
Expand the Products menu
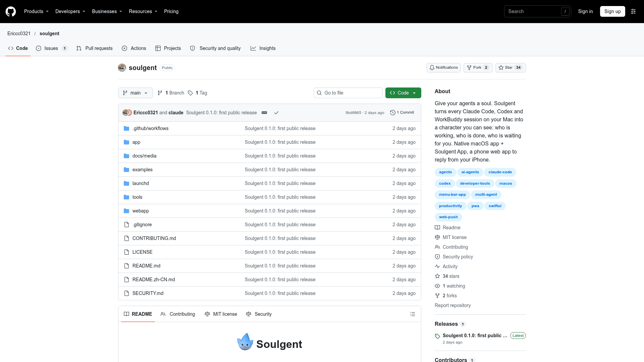pyautogui.click(x=36, y=11)
